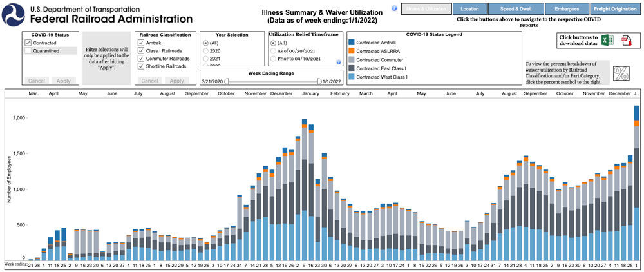Screen dimensions: 644x272
Task: Select 'Prior to 09/30/2021' timeframe option
Action: click(273, 59)
